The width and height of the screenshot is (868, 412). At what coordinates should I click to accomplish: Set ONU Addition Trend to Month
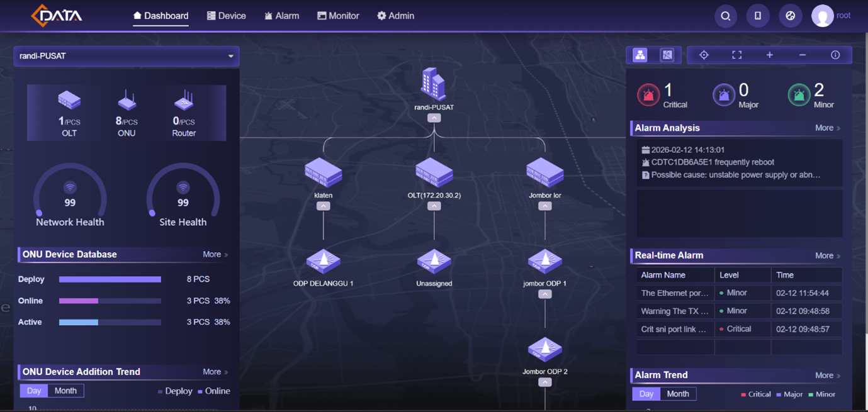point(65,391)
